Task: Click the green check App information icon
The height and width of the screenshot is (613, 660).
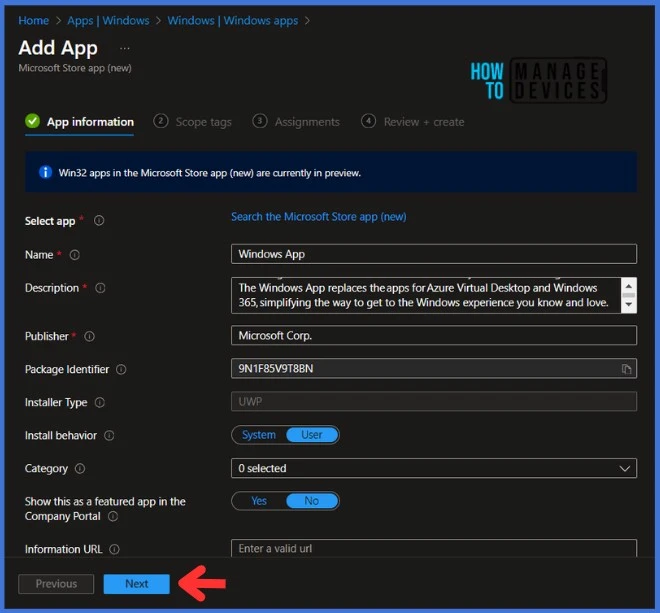Action: point(32,121)
